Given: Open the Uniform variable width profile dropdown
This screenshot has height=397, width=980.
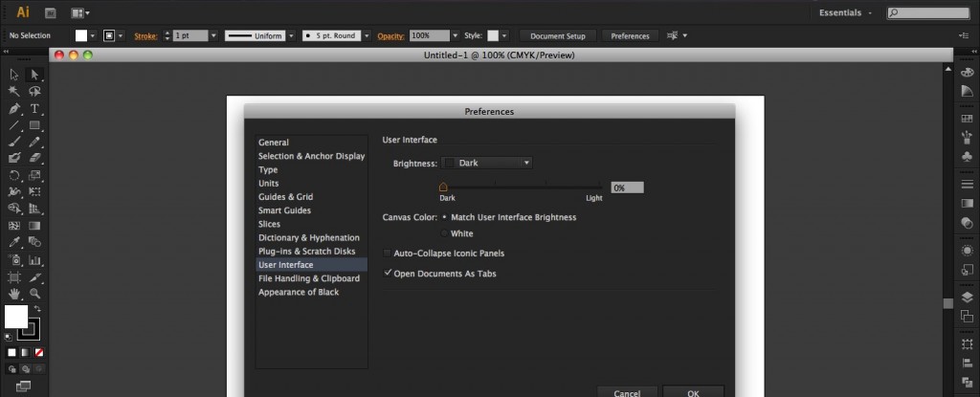Looking at the screenshot, I should 291,35.
